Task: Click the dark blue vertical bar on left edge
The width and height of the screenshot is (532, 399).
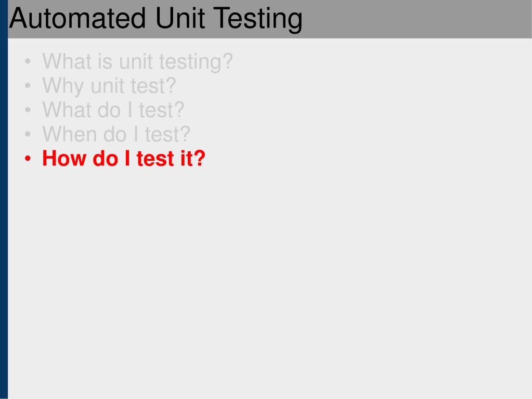Action: (x=4, y=200)
